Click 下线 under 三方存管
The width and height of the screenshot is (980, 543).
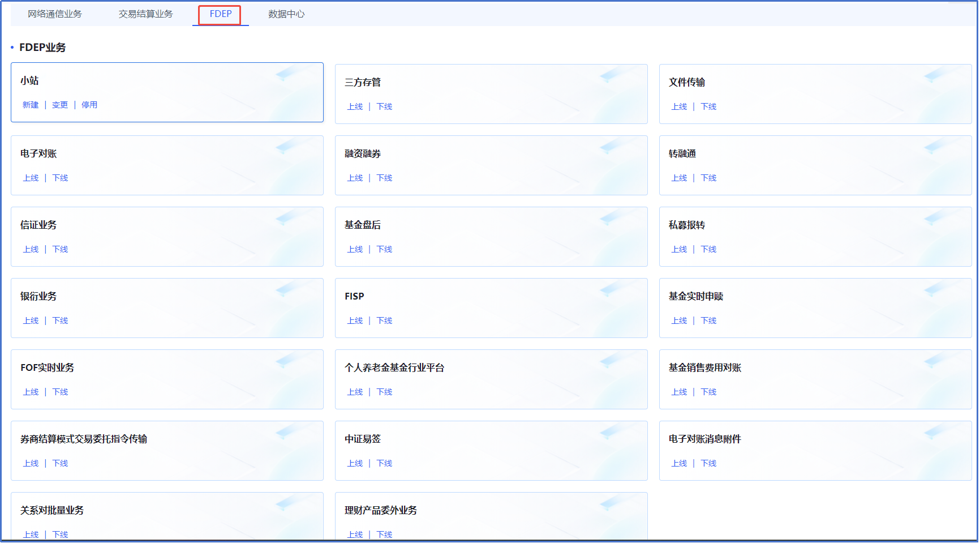click(x=385, y=106)
